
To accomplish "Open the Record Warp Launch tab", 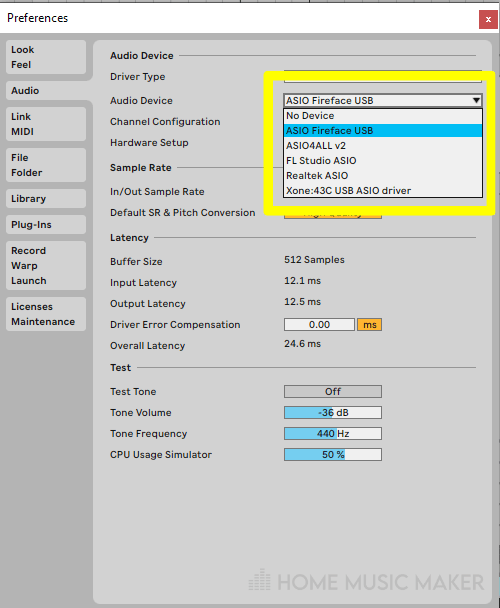I will [x=46, y=266].
